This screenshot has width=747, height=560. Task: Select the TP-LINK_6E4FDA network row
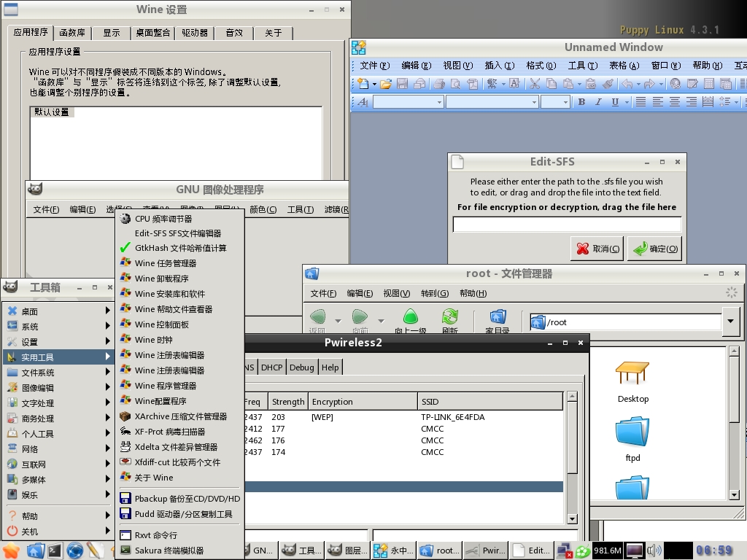coord(403,416)
